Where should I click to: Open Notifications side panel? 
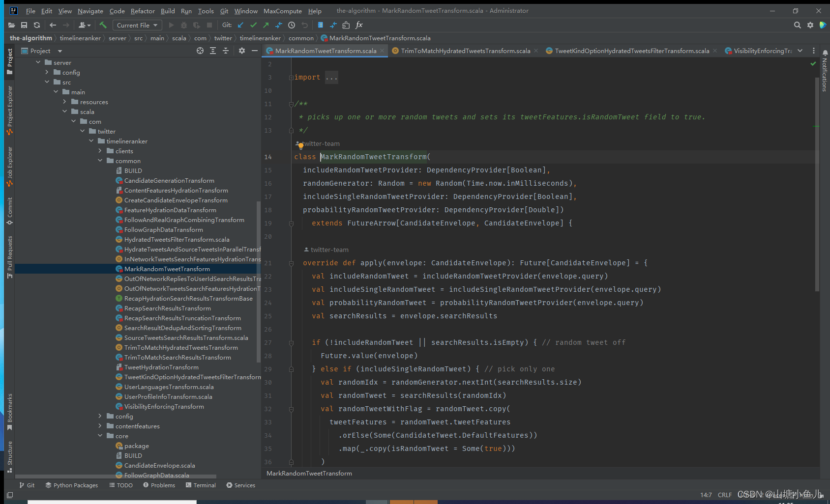(825, 71)
